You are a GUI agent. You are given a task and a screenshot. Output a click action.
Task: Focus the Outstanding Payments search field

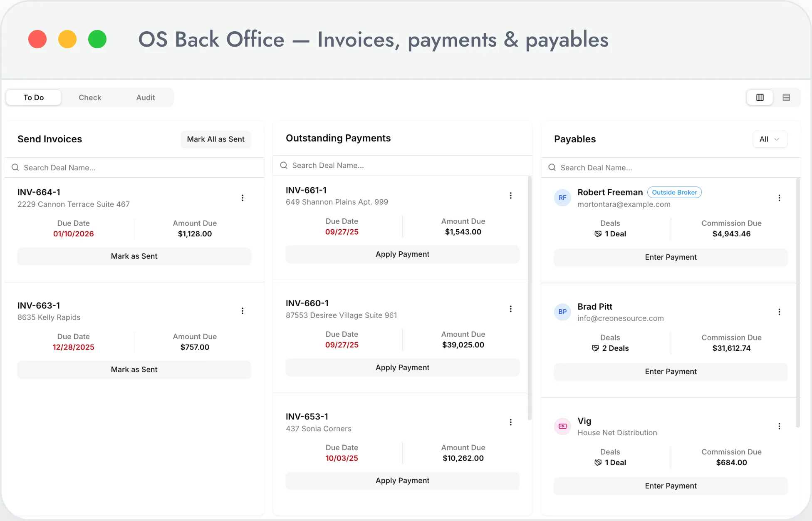tap(402, 165)
